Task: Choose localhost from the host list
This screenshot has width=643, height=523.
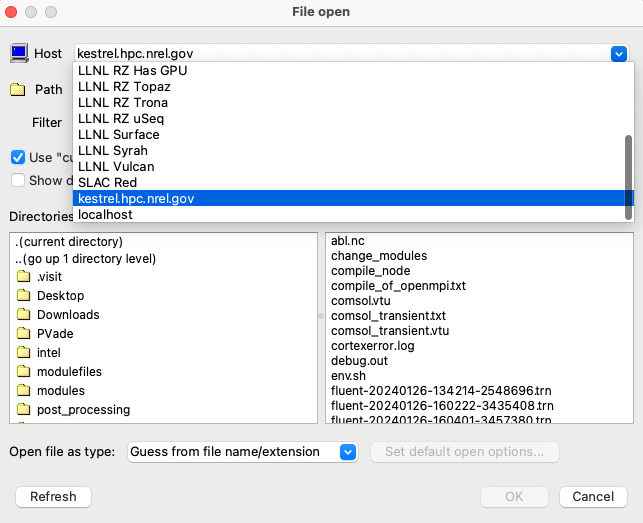Action: (x=105, y=214)
